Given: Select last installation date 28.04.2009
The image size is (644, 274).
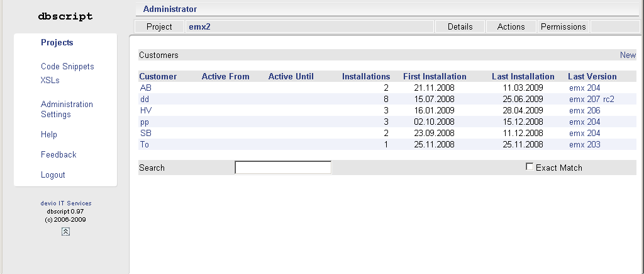Looking at the screenshot, I should (523, 111).
